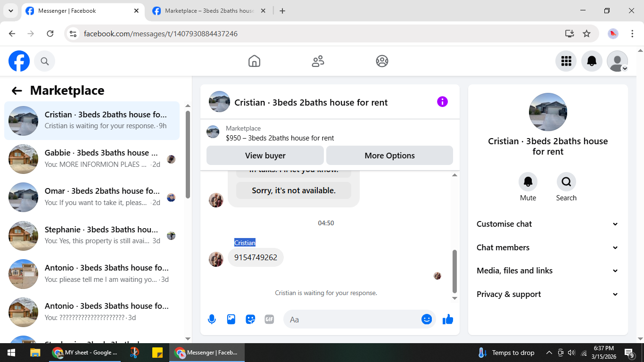This screenshot has height=362, width=644.
Task: Click More Options button
Action: [389, 156]
